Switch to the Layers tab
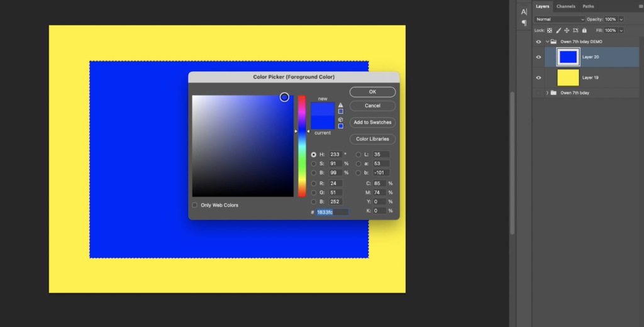644x327 pixels. tap(542, 6)
